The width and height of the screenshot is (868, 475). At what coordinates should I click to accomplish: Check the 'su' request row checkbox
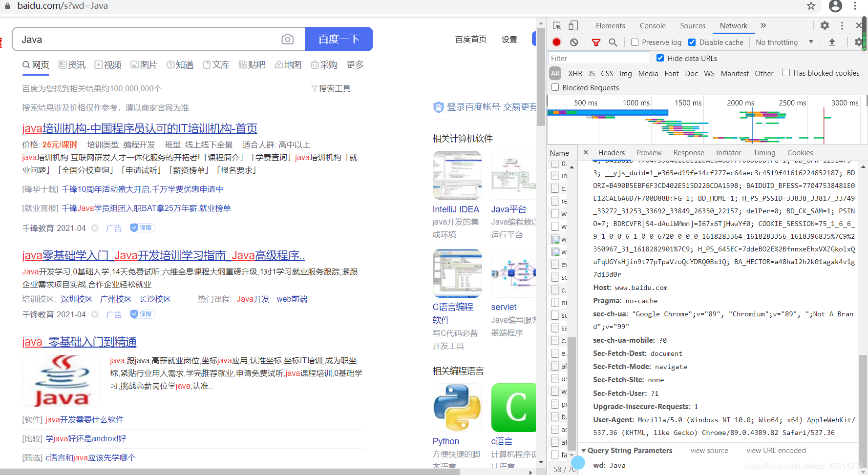pos(555,315)
